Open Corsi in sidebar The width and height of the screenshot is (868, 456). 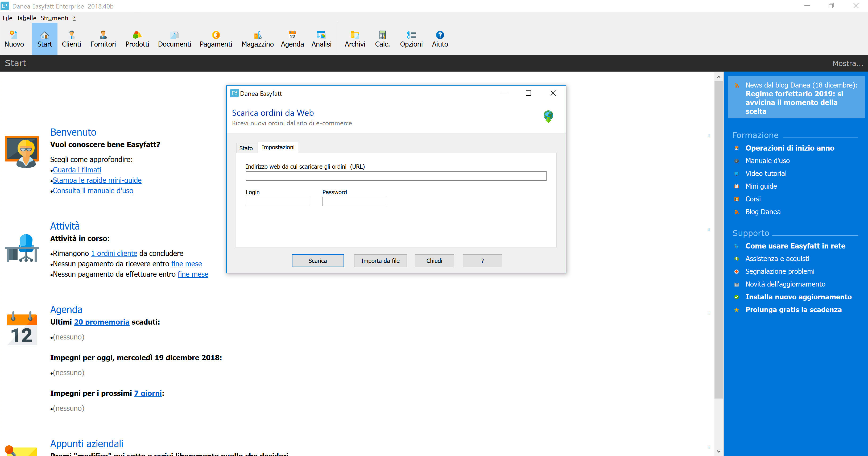click(753, 199)
